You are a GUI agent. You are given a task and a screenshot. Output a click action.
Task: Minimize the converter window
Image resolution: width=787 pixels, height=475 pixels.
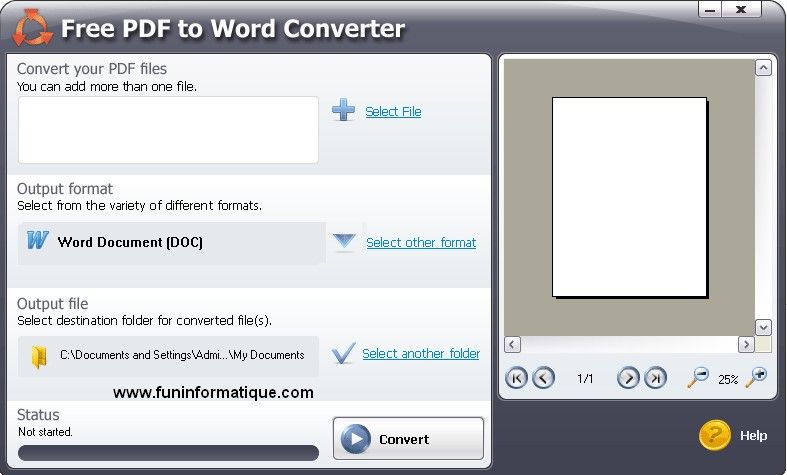(710, 10)
